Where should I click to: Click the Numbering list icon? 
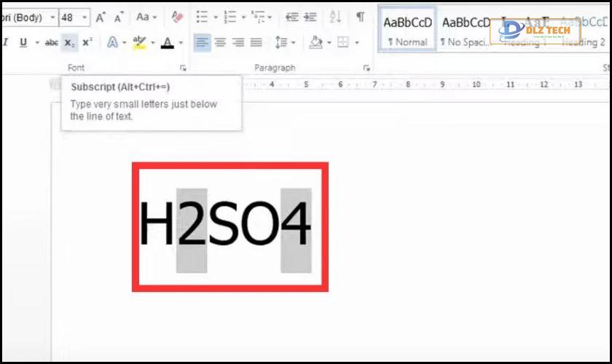tap(230, 17)
